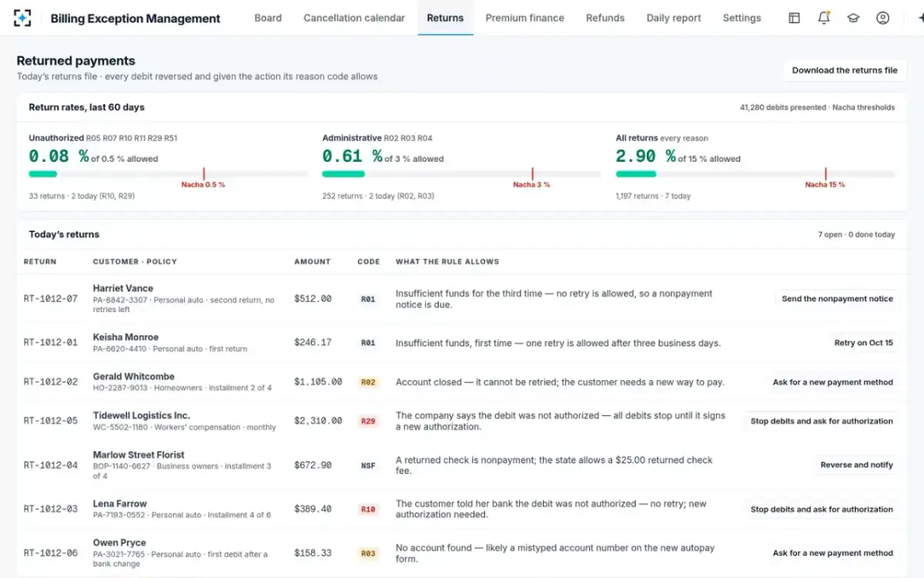This screenshot has height=578, width=924.
Task: Click the Nacha thresholds text
Action: (x=863, y=108)
